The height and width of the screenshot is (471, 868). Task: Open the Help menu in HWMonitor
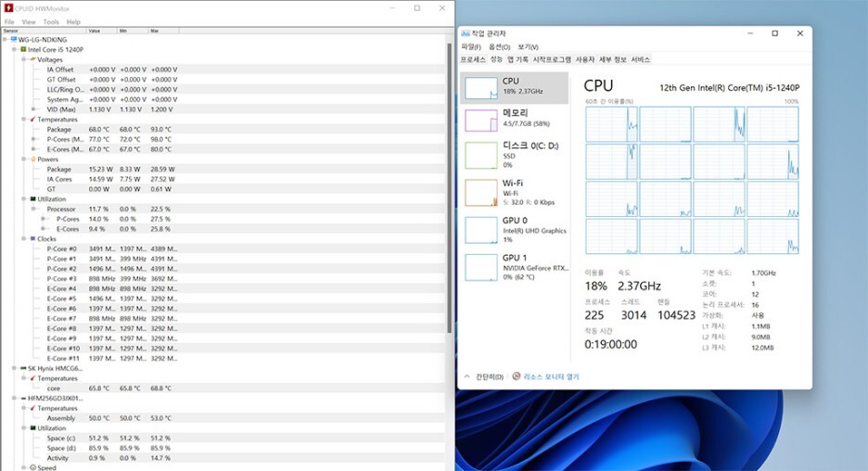73,21
